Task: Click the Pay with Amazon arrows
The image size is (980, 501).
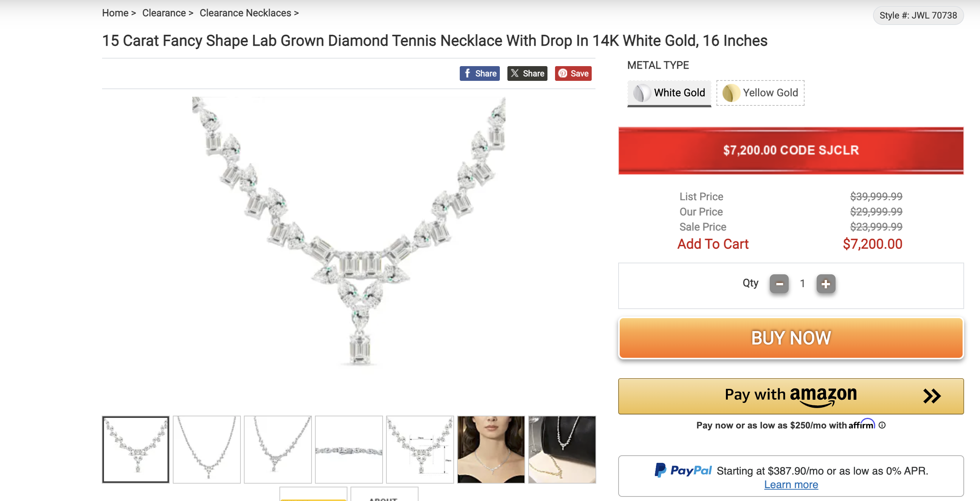Action: pyautogui.click(x=931, y=396)
